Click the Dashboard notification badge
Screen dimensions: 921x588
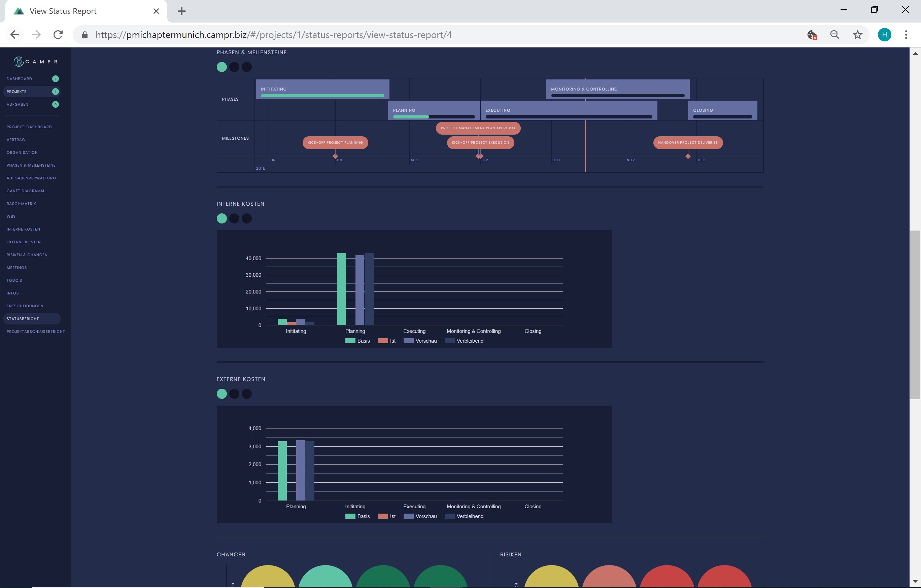point(56,79)
